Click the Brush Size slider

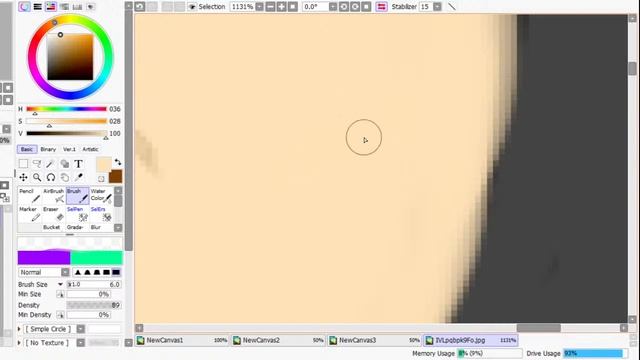[x=94, y=284]
